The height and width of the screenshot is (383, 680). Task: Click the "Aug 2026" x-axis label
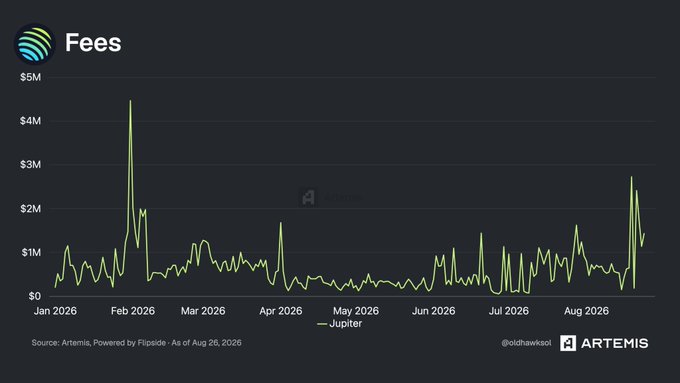click(586, 311)
